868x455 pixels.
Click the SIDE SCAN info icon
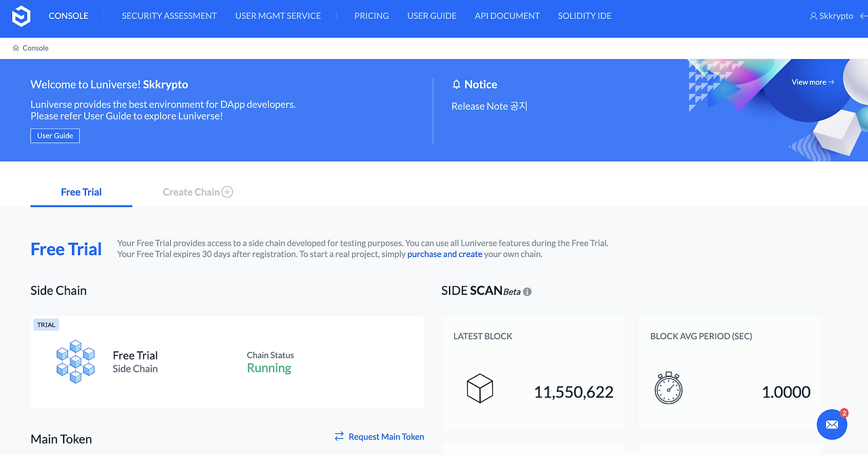(x=528, y=292)
